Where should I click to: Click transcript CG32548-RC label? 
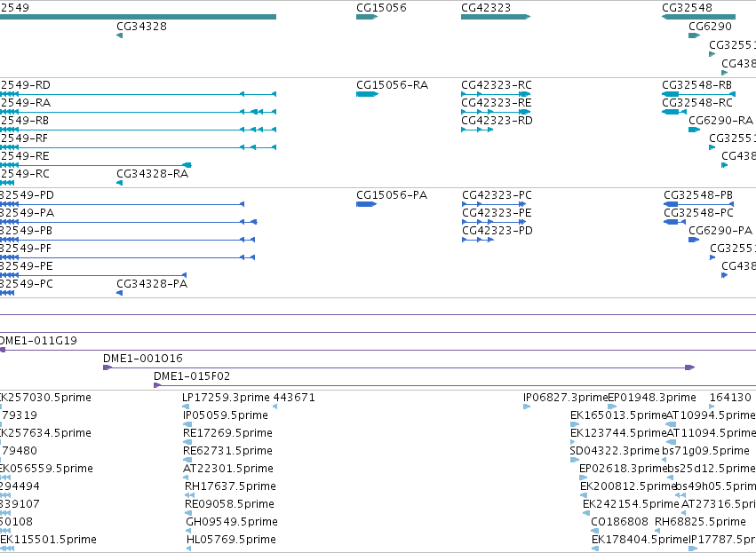pyautogui.click(x=697, y=103)
